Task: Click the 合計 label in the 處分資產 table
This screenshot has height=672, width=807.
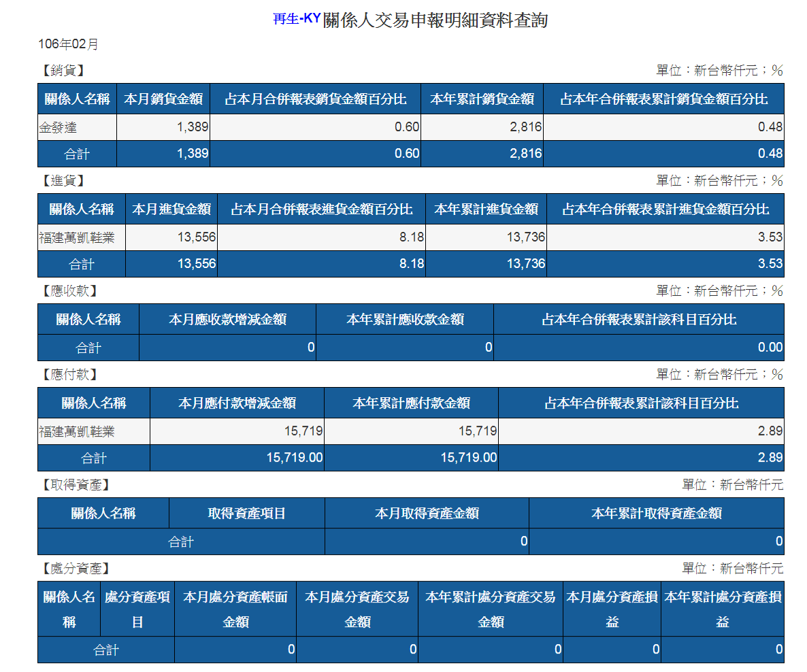Action: [106, 650]
